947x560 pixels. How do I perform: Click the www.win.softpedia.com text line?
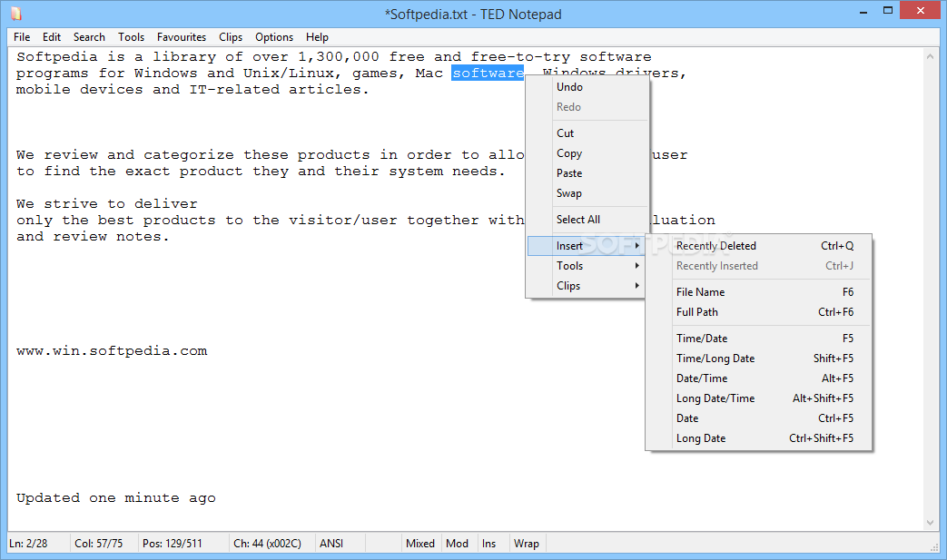coord(112,350)
